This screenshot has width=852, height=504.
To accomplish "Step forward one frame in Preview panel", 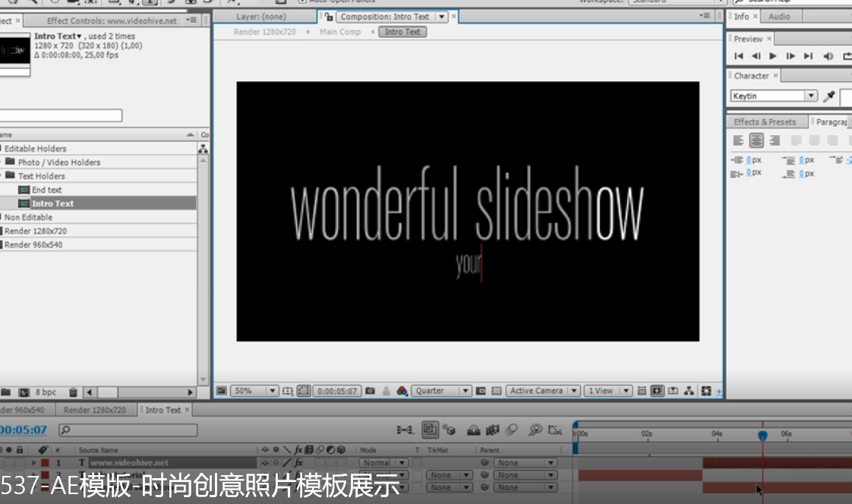I will [x=790, y=56].
